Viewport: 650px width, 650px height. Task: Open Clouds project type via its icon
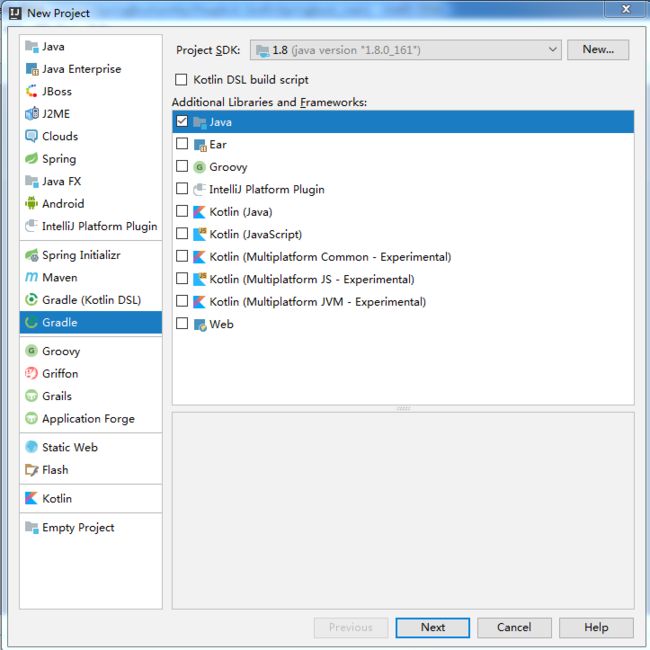click(32, 136)
